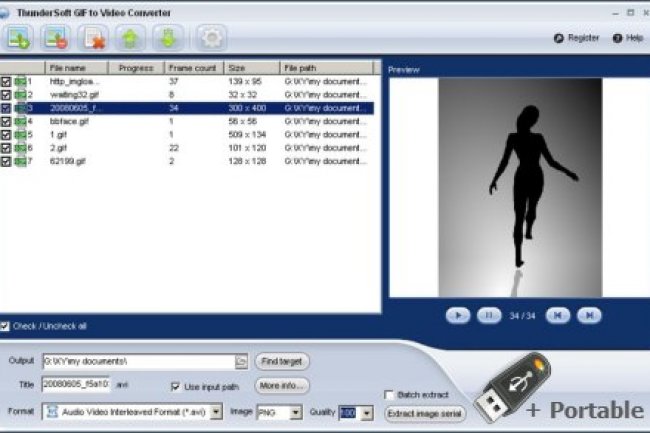Click the Extract image serial button
Viewport: 650px width, 433px height.
point(424,412)
